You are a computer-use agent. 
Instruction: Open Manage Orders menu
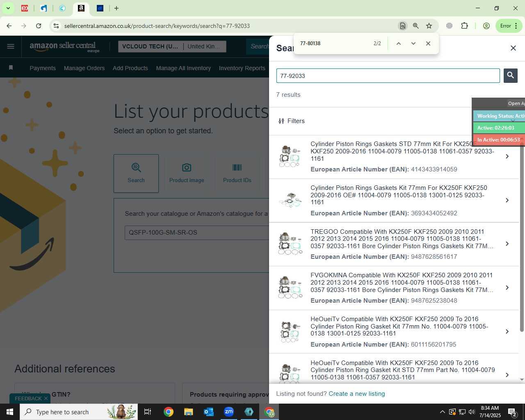pyautogui.click(x=84, y=68)
